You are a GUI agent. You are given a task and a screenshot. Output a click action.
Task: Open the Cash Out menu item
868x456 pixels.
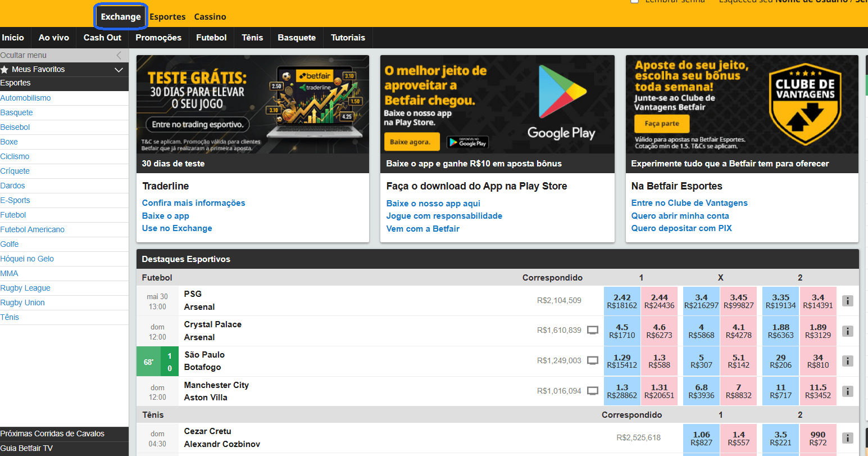coord(102,38)
